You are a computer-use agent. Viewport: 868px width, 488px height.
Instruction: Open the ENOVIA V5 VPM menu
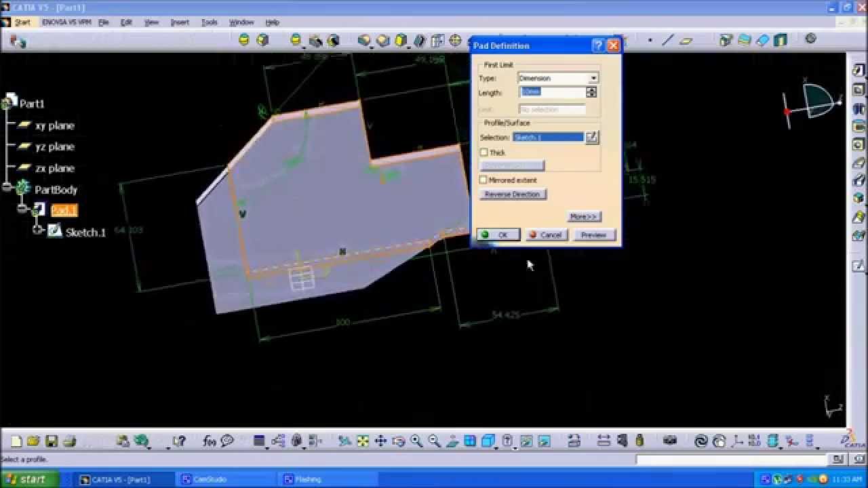pyautogui.click(x=66, y=22)
